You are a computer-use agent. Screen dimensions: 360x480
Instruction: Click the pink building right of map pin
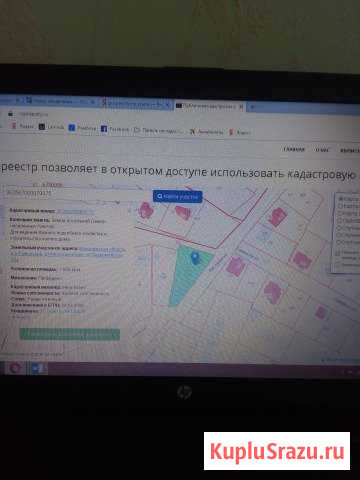point(236,266)
